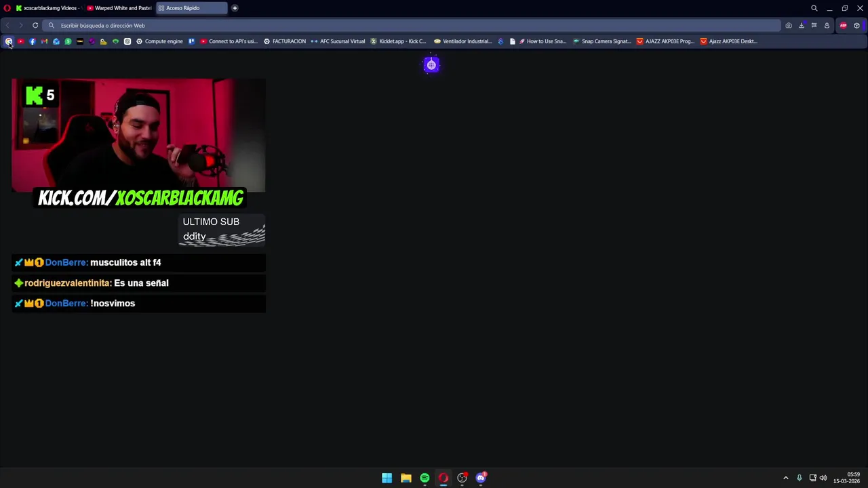
Task: Show hidden system tray icons
Action: (786, 478)
